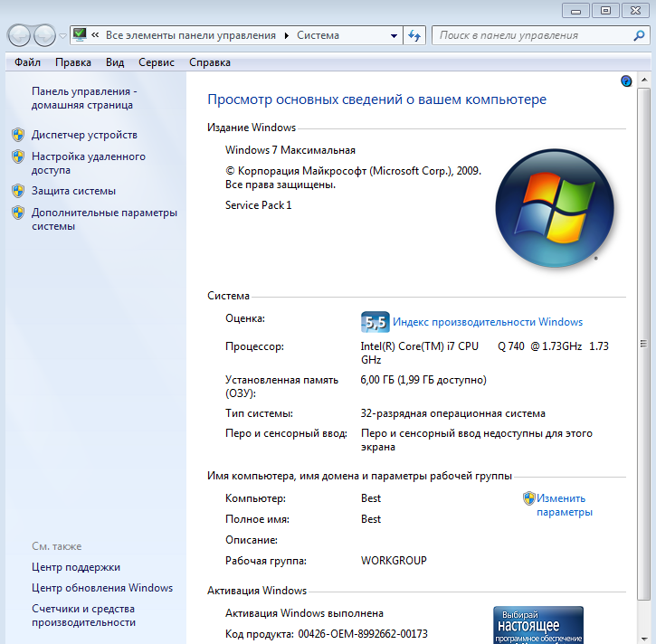This screenshot has height=644, width=656.
Task: Click the shield icon beside 'Защита системы'
Action: 18,191
